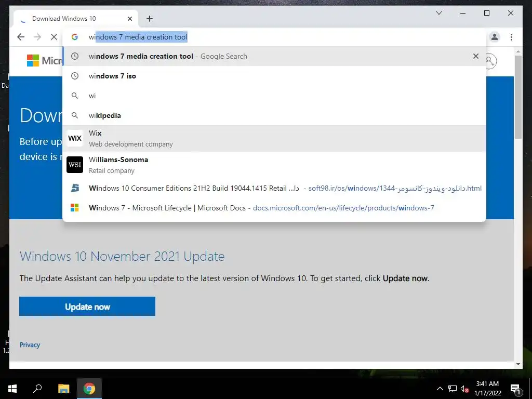Show hidden system tray icons
Screen dimensions: 532x399
pyautogui.click(x=440, y=389)
